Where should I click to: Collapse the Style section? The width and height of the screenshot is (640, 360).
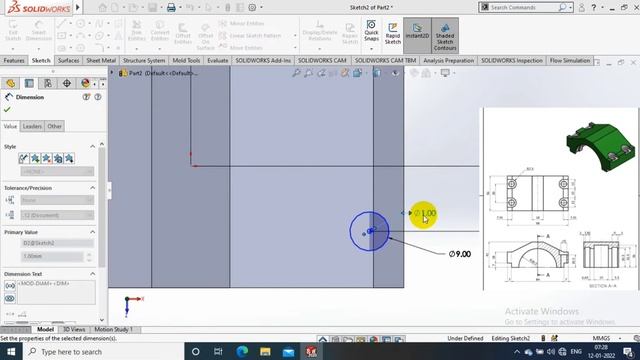click(x=93, y=147)
